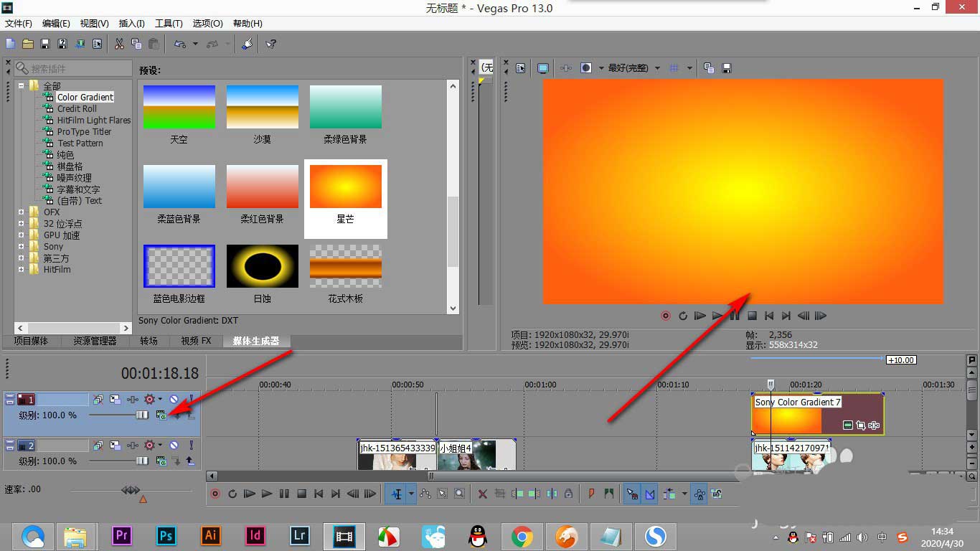Toggle ignore event grouping
This screenshot has width=980, height=551.
point(717,494)
